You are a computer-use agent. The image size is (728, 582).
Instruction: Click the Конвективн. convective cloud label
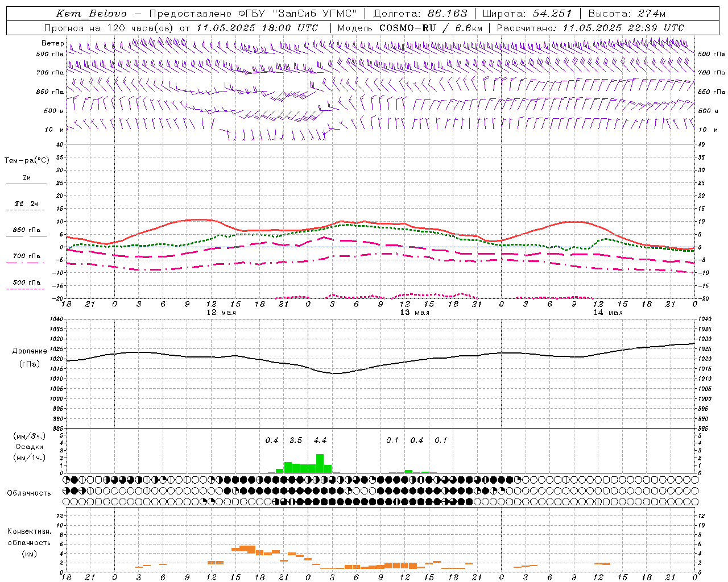coord(30,531)
